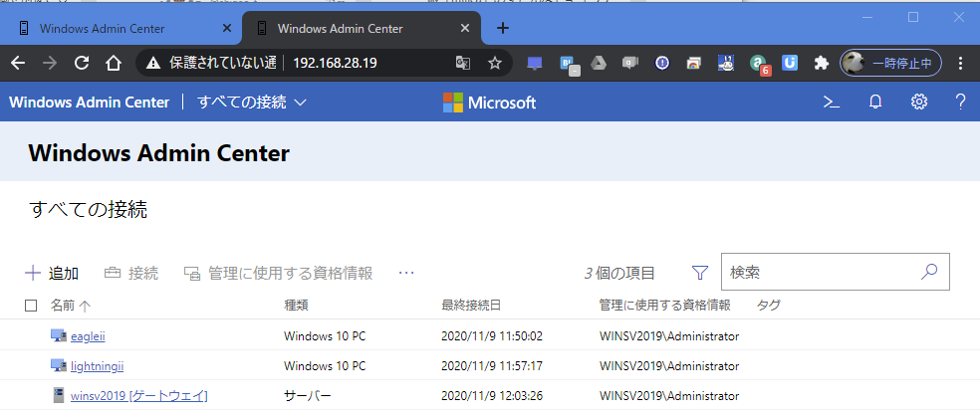Open a new browser tab
Screen dimensions: 980x420
tap(503, 28)
